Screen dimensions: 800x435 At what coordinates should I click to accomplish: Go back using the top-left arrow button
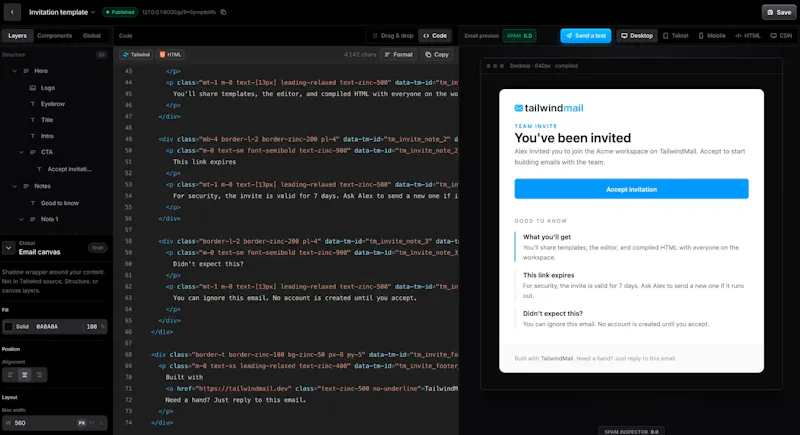pos(12,12)
